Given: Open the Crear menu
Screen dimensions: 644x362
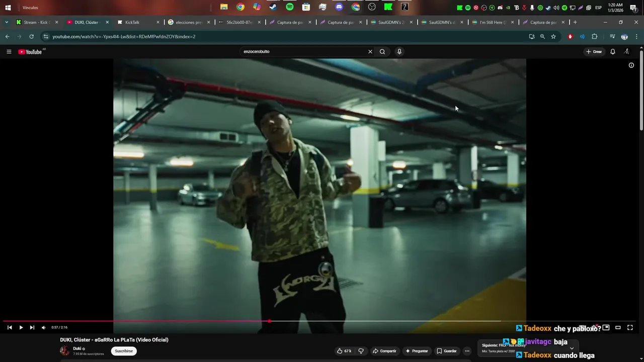Looking at the screenshot, I should pyautogui.click(x=594, y=52).
